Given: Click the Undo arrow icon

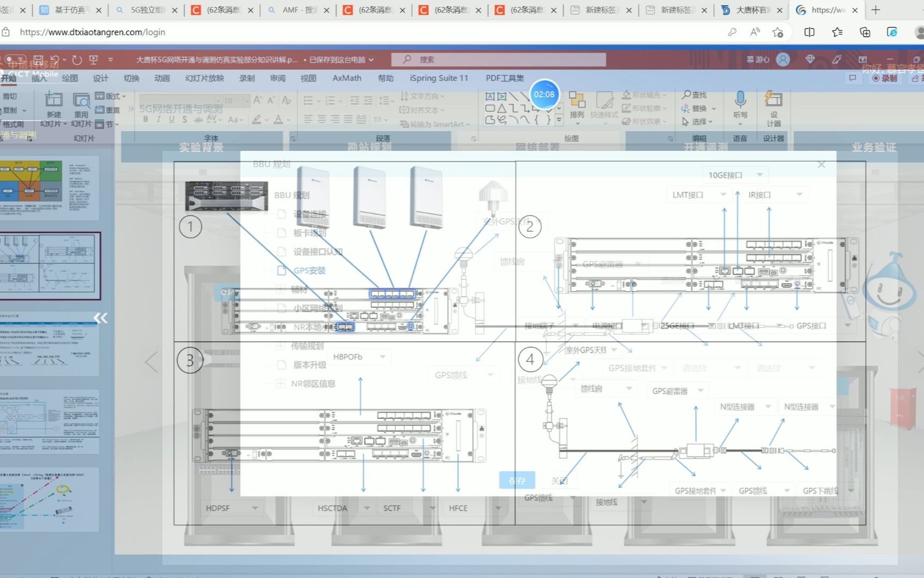Looking at the screenshot, I should pyautogui.click(x=55, y=59).
